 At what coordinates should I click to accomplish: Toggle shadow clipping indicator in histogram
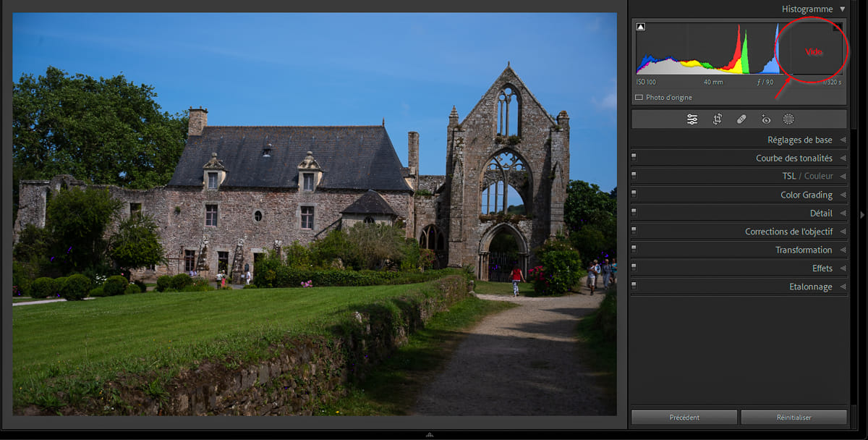pyautogui.click(x=641, y=27)
